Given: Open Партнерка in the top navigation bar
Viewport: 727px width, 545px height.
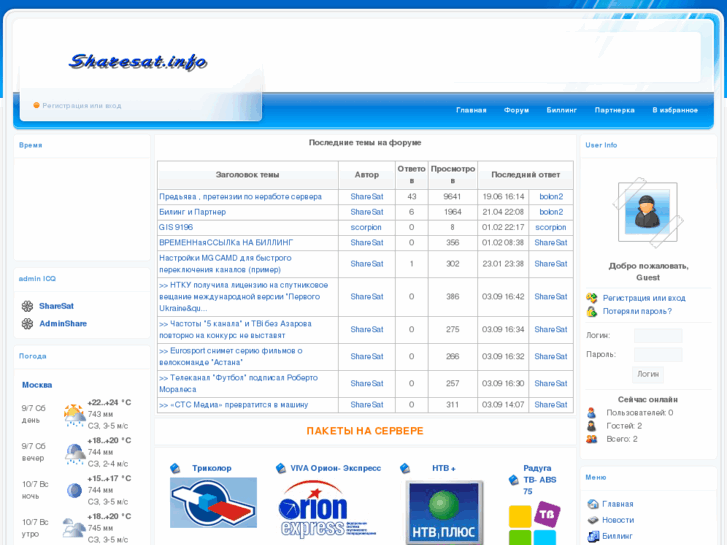Looking at the screenshot, I should tap(614, 110).
